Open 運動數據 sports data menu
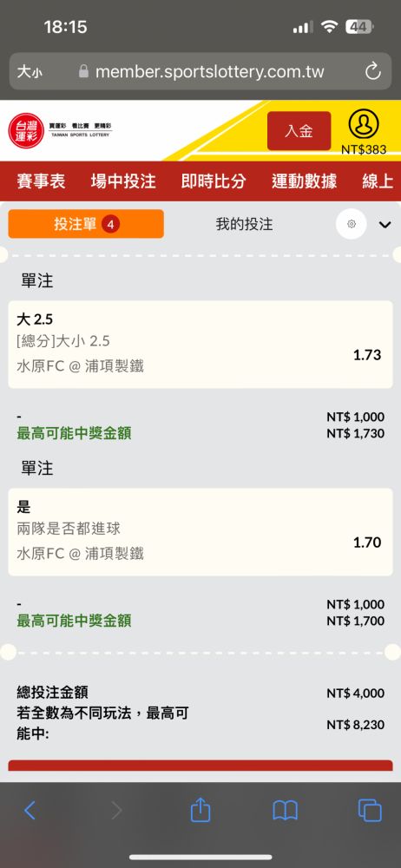The width and height of the screenshot is (401, 868). pyautogui.click(x=304, y=181)
